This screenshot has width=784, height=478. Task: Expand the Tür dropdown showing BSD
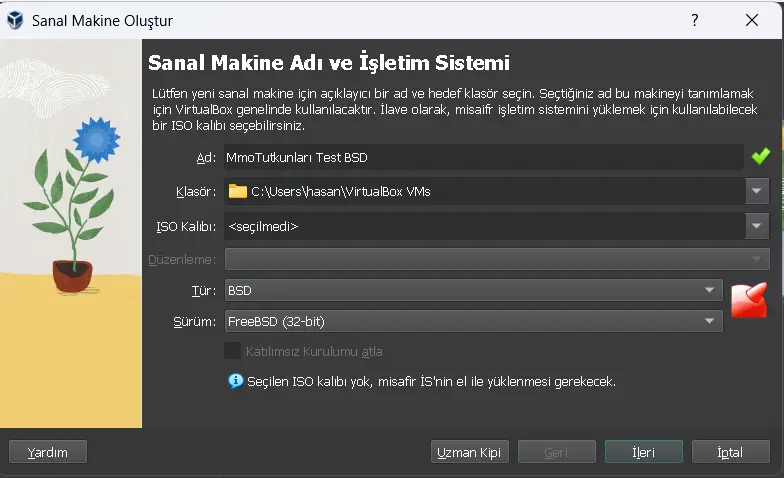(x=474, y=290)
